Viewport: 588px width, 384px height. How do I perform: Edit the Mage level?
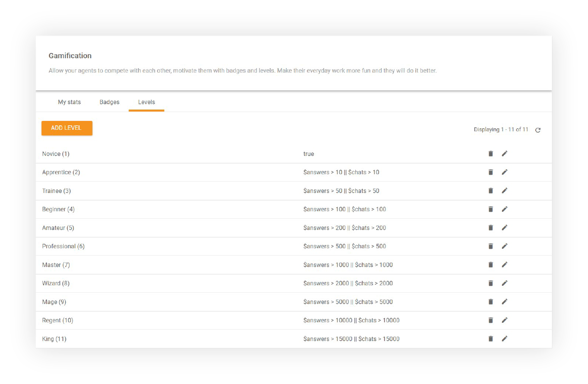click(504, 302)
